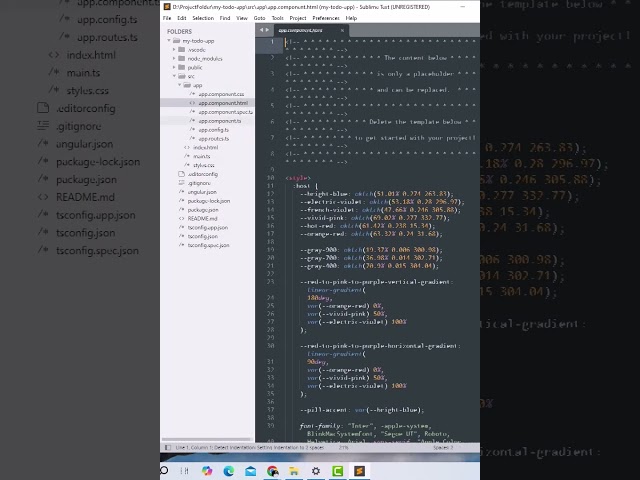Open app.component.css in the sidebar

[221, 94]
